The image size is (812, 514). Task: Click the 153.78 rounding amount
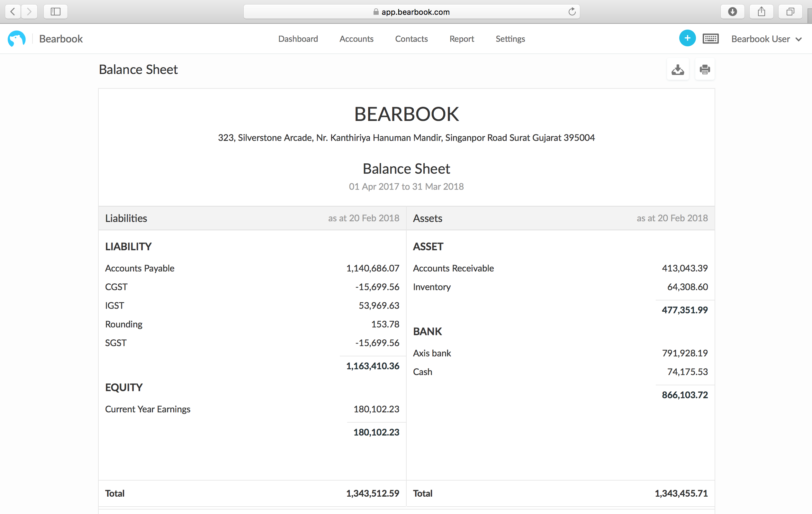click(385, 324)
